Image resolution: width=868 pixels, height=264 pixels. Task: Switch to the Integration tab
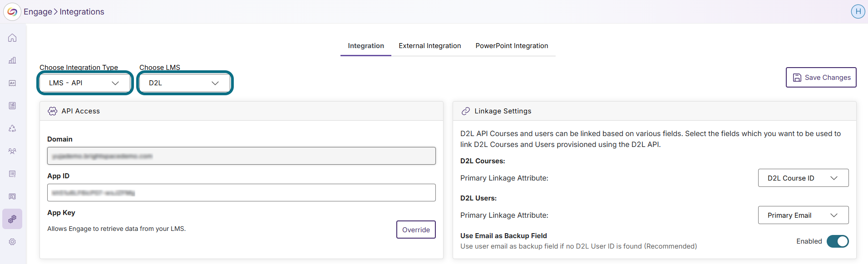(x=366, y=46)
